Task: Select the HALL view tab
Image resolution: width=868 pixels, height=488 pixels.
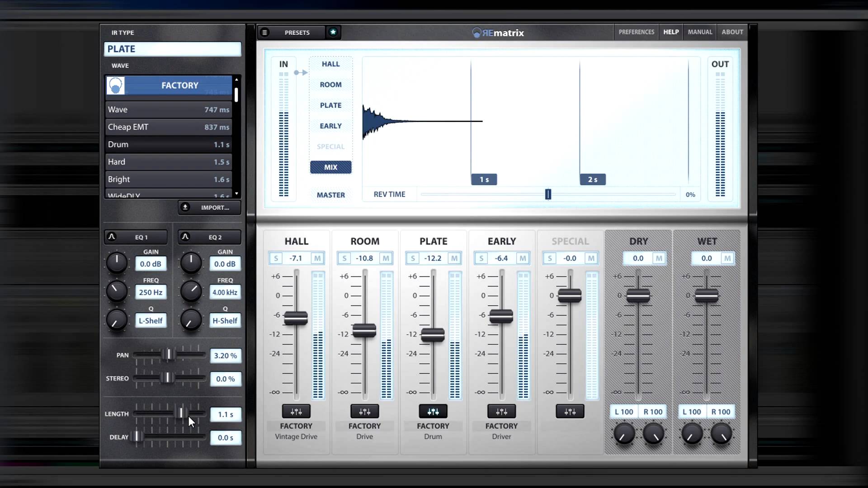Action: (330, 64)
